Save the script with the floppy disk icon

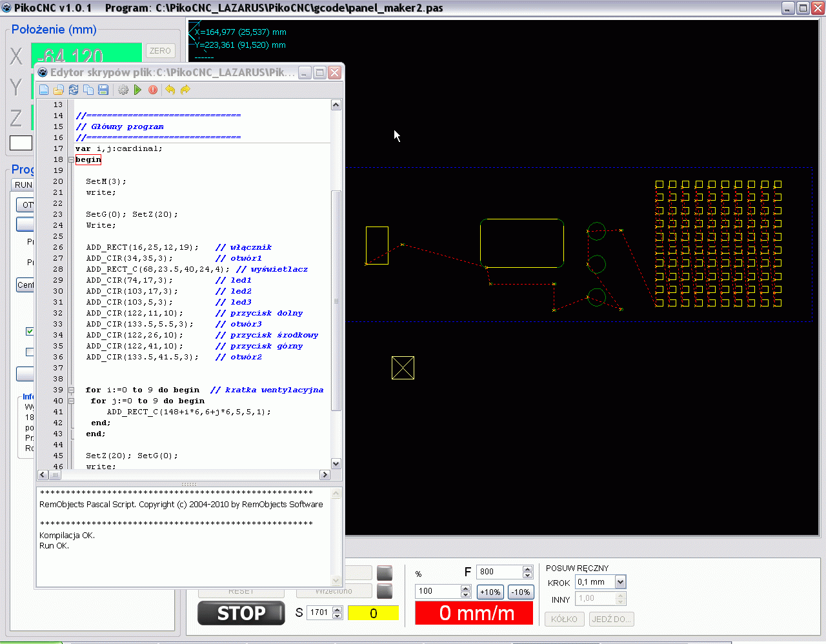103,90
